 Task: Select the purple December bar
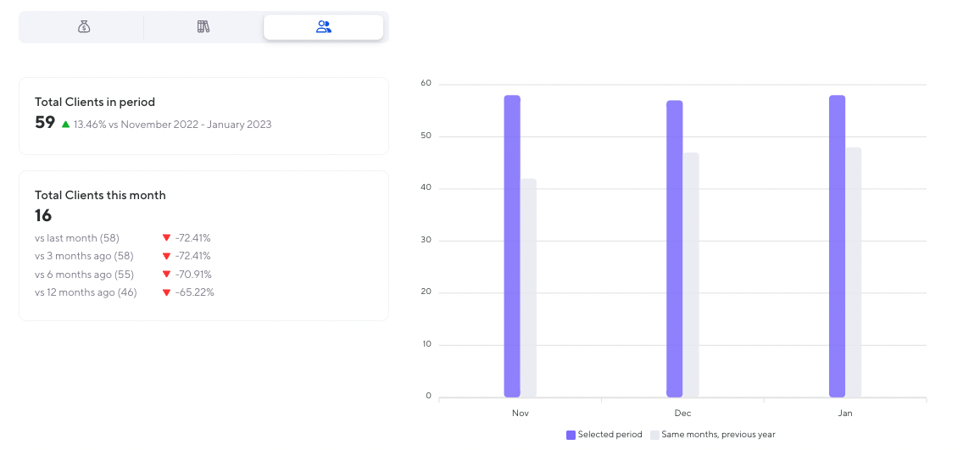point(674,248)
